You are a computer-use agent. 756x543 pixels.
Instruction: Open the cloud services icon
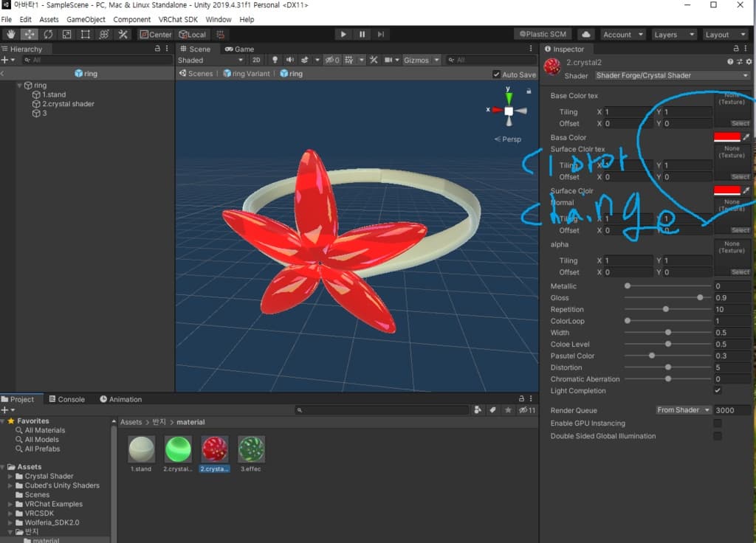(x=586, y=35)
